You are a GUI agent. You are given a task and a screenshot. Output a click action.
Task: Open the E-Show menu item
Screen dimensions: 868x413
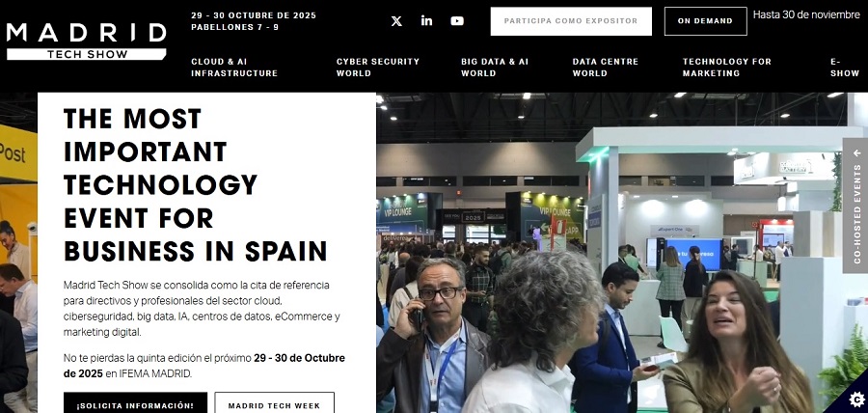pyautogui.click(x=844, y=68)
